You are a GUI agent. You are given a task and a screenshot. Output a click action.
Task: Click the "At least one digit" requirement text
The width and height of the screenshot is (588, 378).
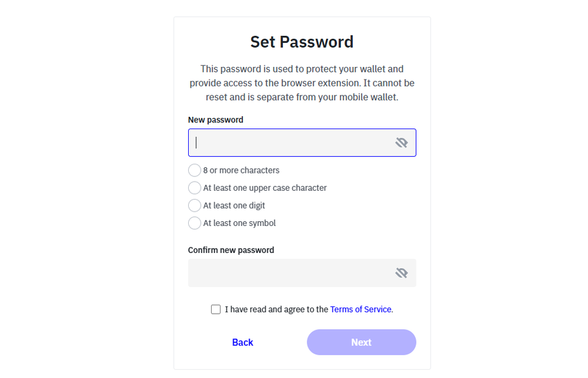(x=234, y=205)
